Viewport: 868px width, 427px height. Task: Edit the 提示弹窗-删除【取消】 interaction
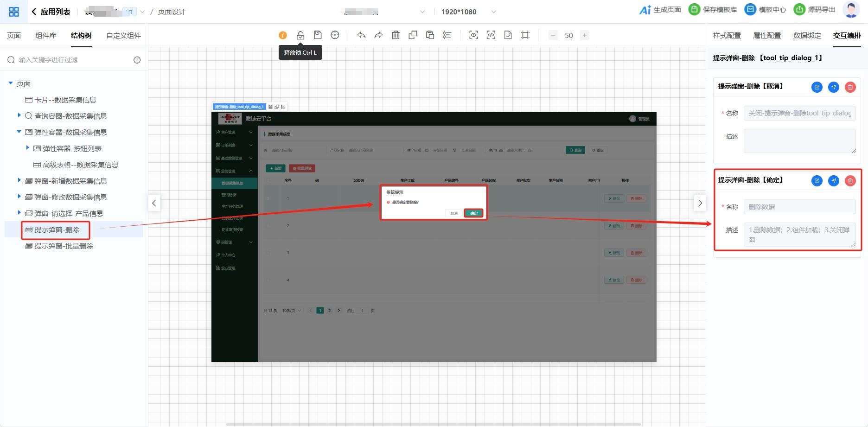point(817,87)
